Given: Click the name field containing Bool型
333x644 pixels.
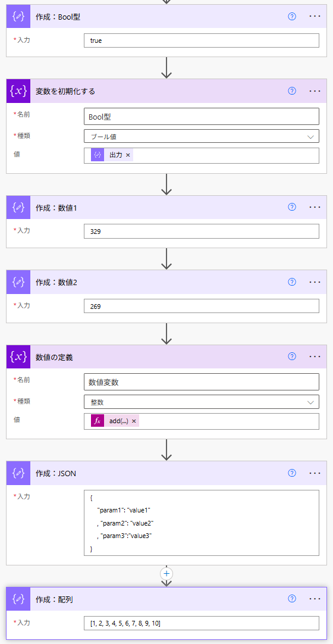Looking at the screenshot, I should [x=202, y=116].
